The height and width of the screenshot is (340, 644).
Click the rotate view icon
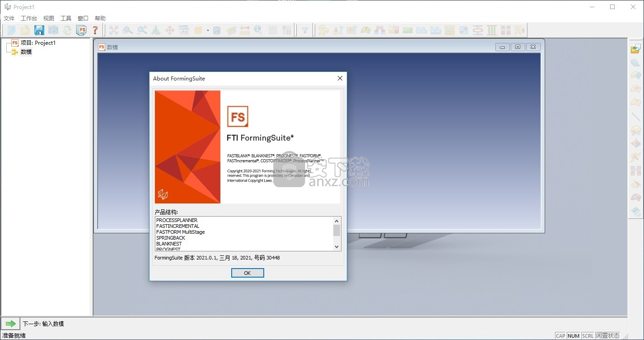156,30
